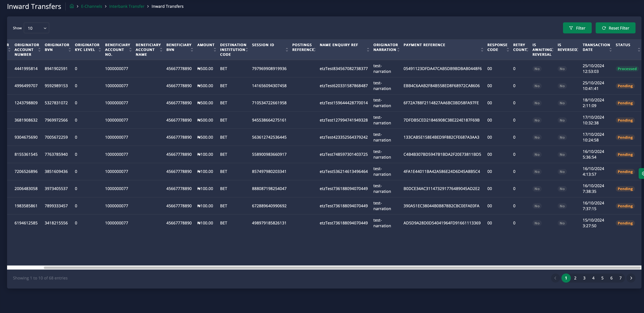This screenshot has height=313, width=644.
Task: Sort by Name Enquiry Ref arrows
Action: point(368,50)
